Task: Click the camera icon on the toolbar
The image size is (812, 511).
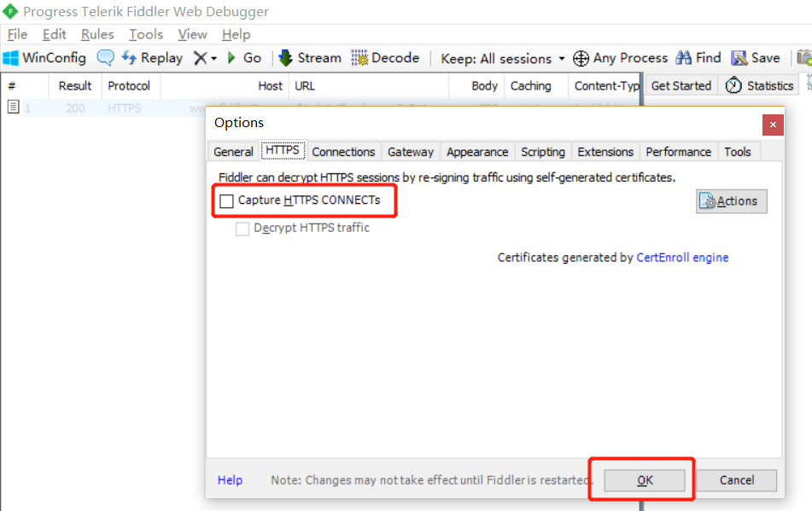Action: 803,57
